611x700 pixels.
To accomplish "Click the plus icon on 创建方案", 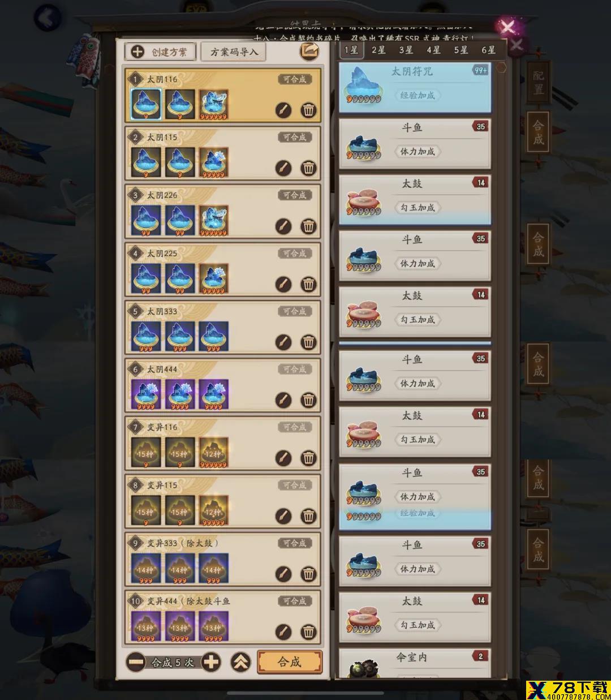I will click(x=137, y=51).
